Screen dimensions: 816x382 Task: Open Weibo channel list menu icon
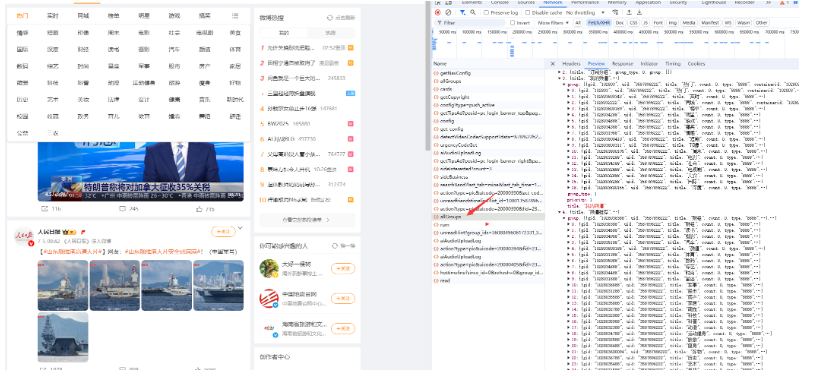click(235, 16)
